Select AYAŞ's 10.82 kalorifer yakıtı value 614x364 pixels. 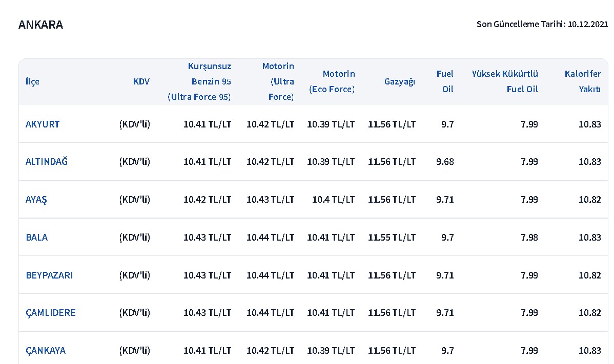[590, 199]
